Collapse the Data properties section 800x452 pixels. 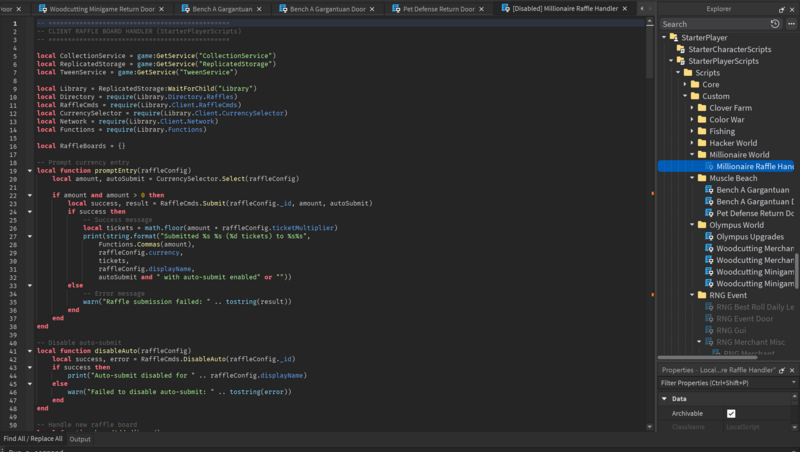click(664, 398)
